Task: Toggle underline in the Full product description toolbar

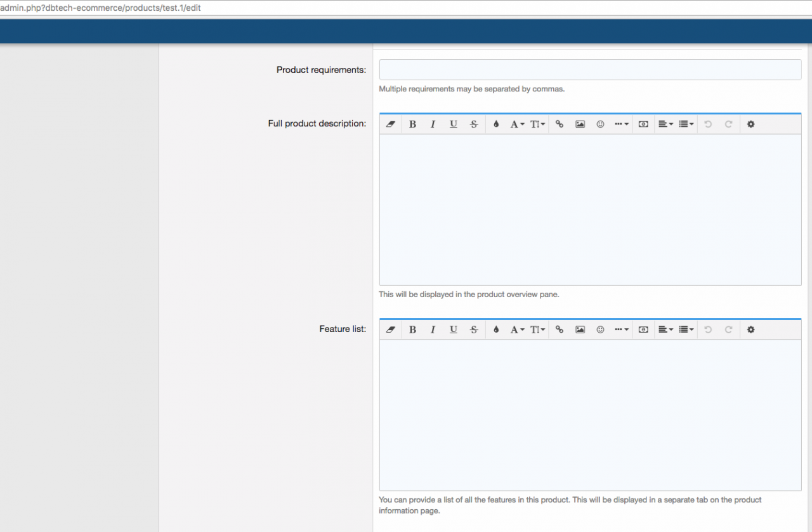Action: [454, 124]
